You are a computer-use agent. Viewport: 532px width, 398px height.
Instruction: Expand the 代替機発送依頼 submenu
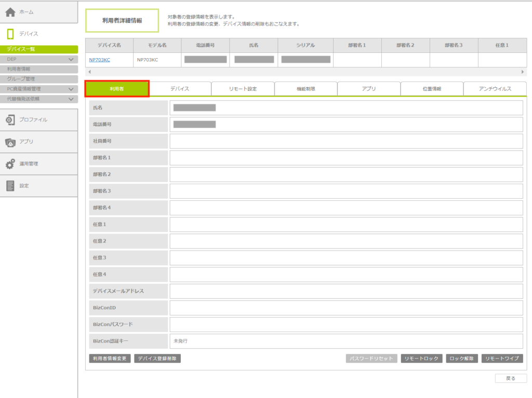click(71, 99)
